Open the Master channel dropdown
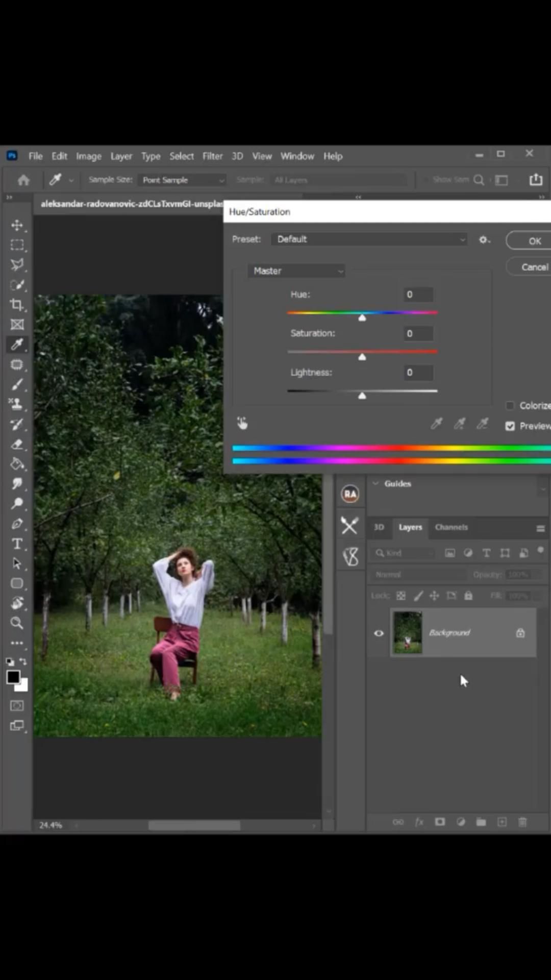Viewport: 551px width, 980px height. [x=296, y=271]
